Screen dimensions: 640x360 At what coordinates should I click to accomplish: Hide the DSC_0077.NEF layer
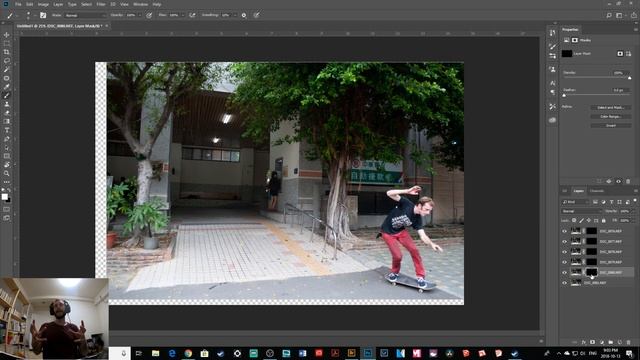564,241
